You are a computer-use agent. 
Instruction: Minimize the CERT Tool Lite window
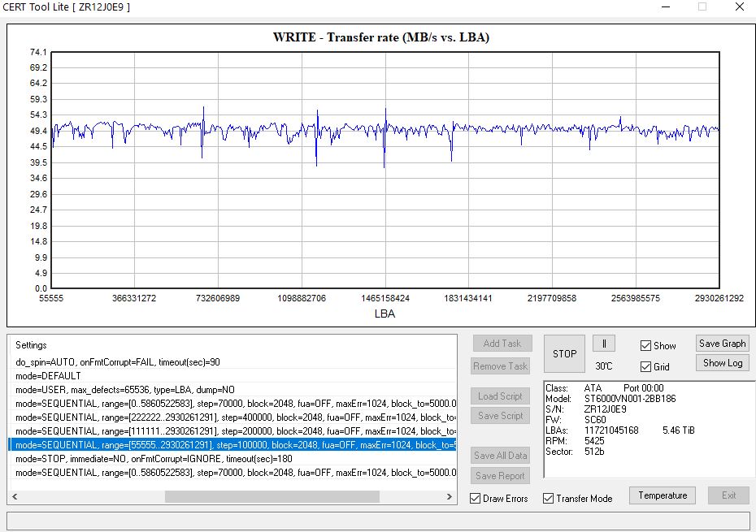[664, 7]
